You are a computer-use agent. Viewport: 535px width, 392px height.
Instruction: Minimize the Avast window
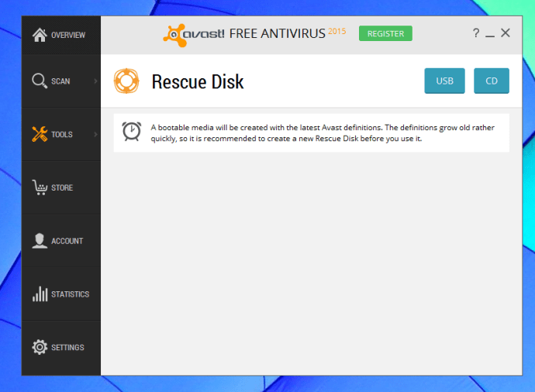[x=490, y=36]
